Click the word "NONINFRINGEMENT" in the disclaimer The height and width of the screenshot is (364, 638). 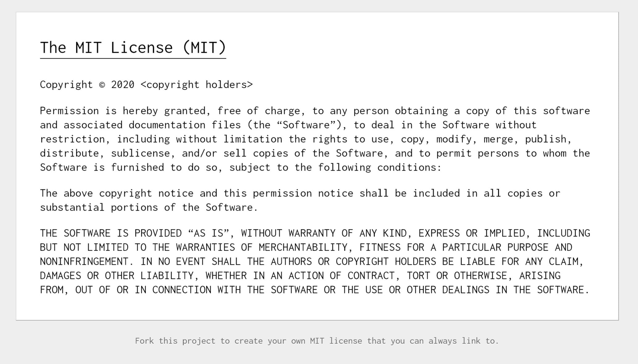click(84, 262)
